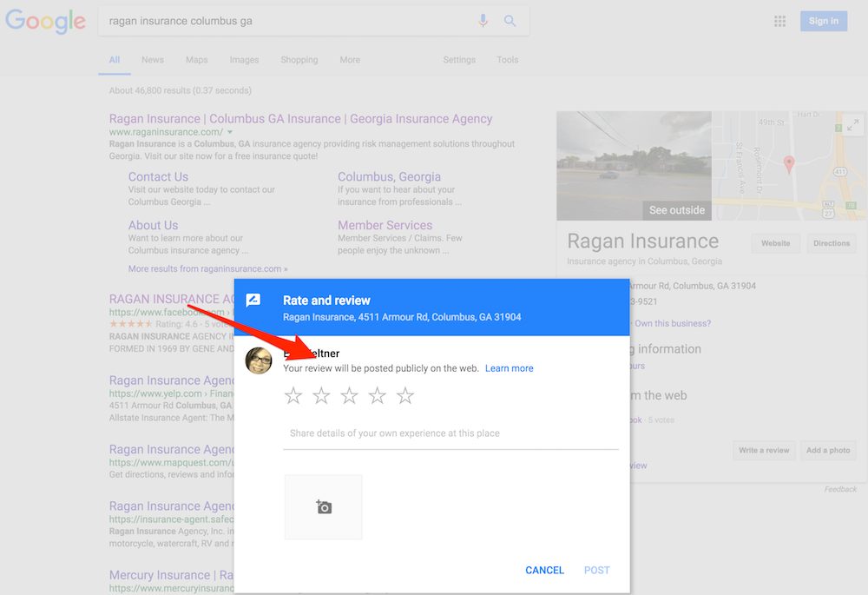
Task: Open the About Us sitelink
Action: (153, 226)
